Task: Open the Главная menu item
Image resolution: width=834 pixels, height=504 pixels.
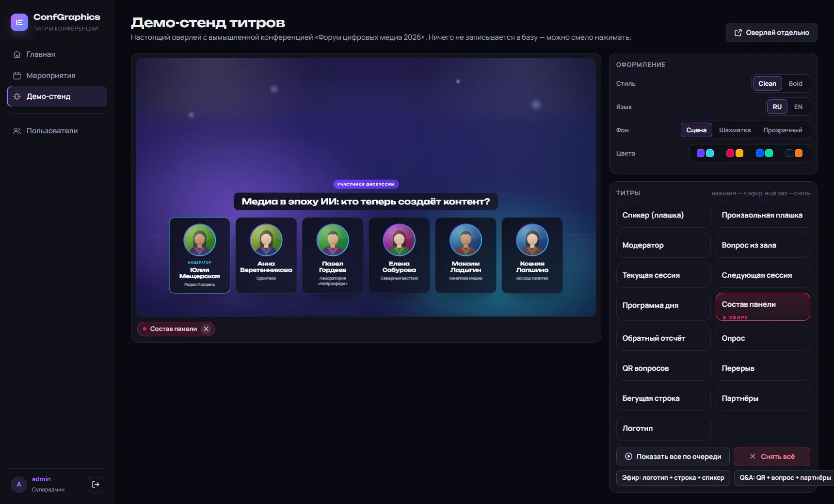Action: [57, 54]
